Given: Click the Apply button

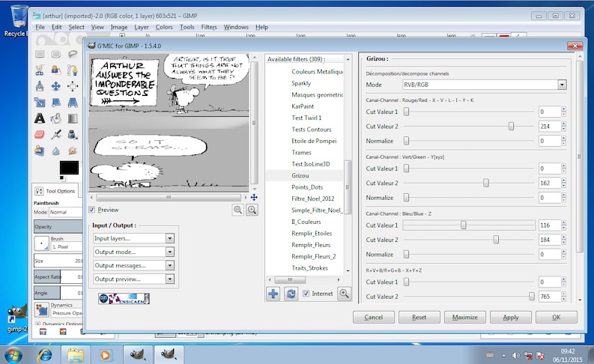Looking at the screenshot, I should [x=511, y=318].
